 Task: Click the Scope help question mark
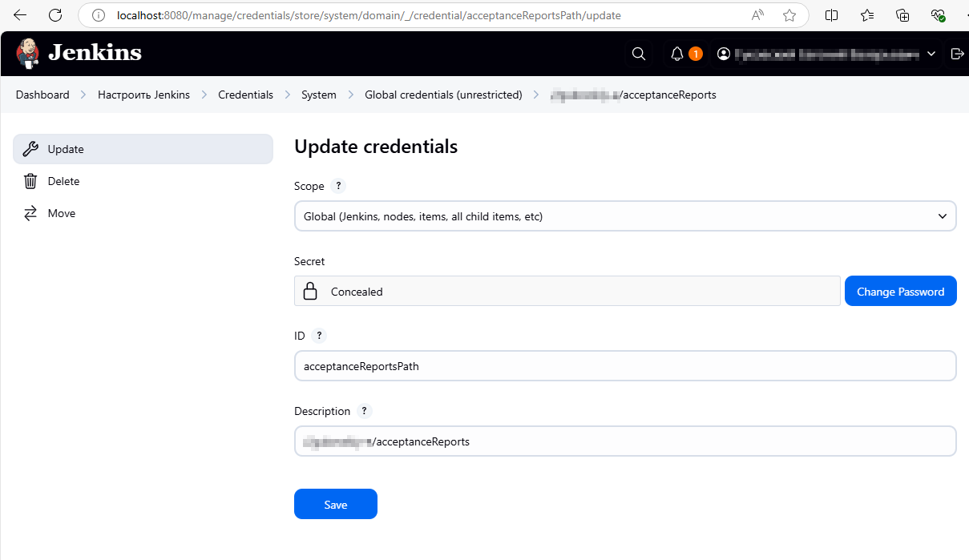[338, 186]
